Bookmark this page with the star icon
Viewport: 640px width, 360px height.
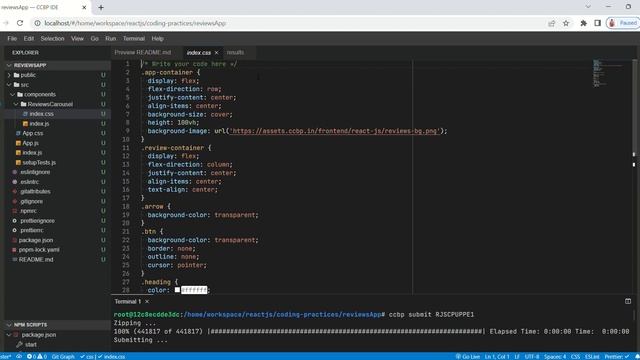pos(566,23)
